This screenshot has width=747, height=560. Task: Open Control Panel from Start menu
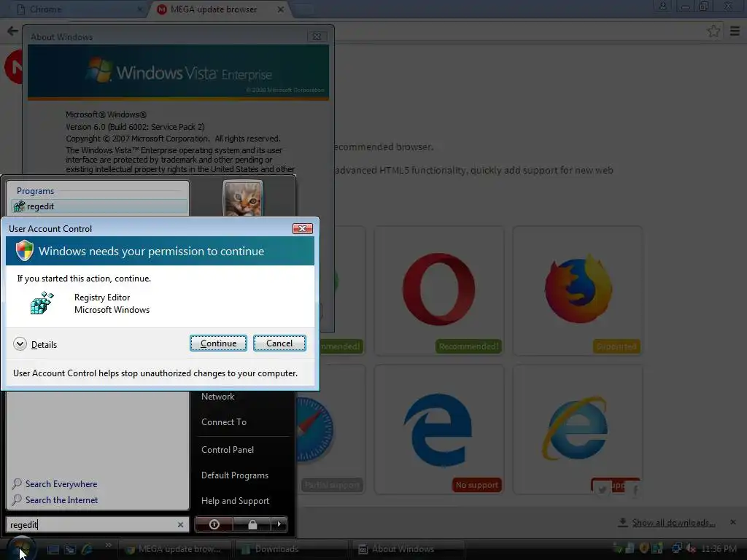tap(228, 449)
